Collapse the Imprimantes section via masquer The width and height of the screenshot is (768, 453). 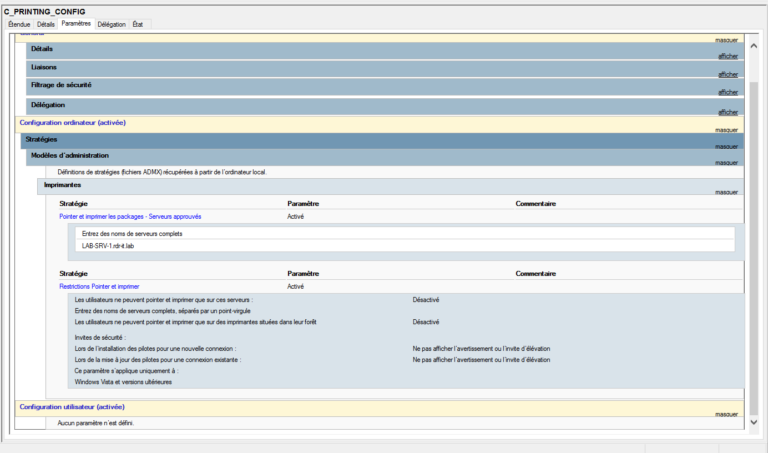(726, 192)
